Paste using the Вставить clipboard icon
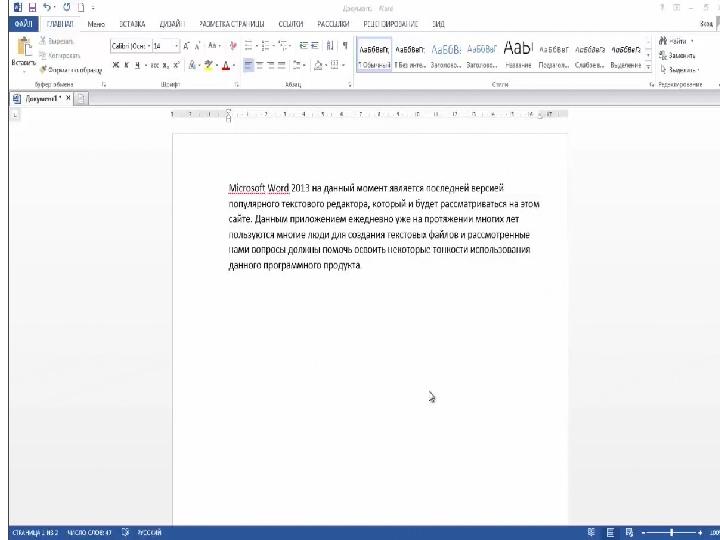720x540 pixels. click(x=23, y=47)
